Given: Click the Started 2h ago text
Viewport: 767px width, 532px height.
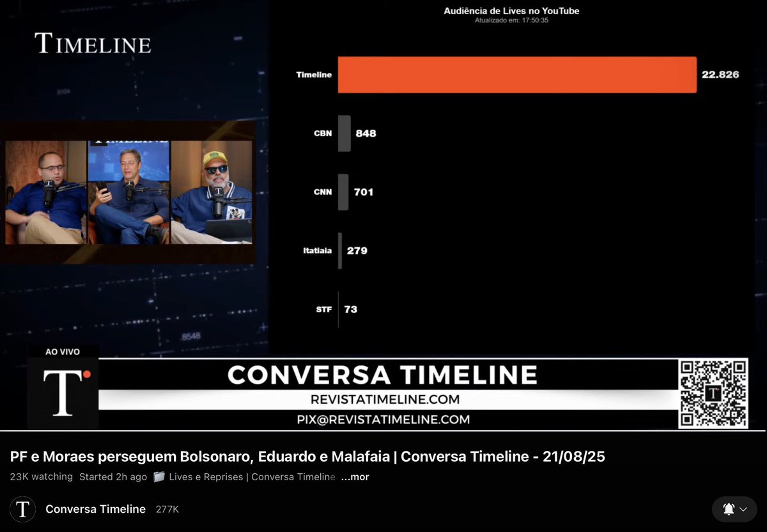Looking at the screenshot, I should click(113, 476).
